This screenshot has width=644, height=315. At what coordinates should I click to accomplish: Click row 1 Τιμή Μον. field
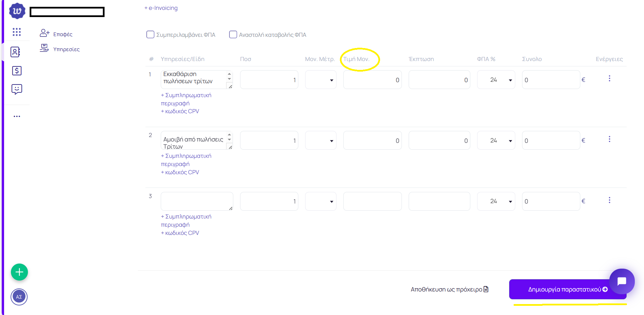pyautogui.click(x=373, y=80)
